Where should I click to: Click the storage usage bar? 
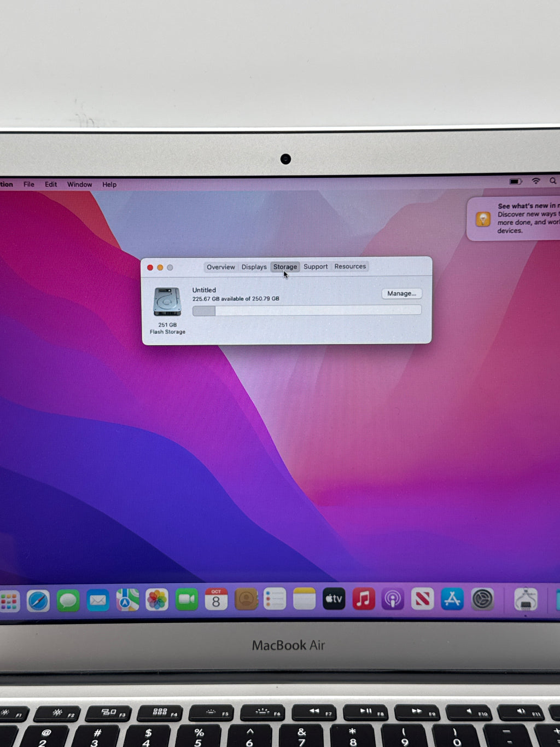[x=307, y=311]
